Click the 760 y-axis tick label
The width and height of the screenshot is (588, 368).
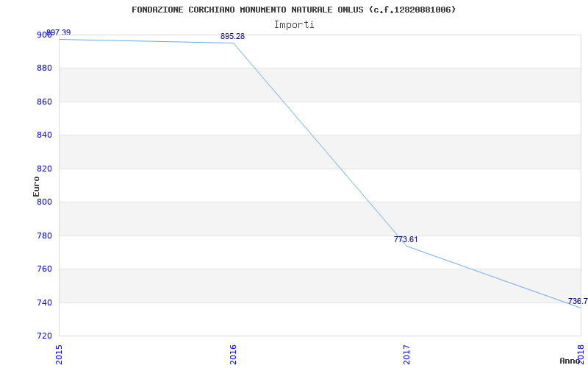[44, 269]
